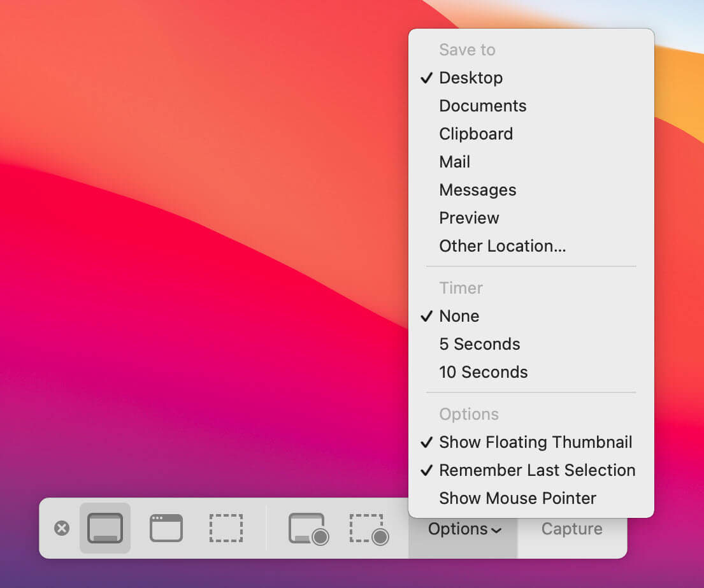Set timer to None

click(x=531, y=316)
